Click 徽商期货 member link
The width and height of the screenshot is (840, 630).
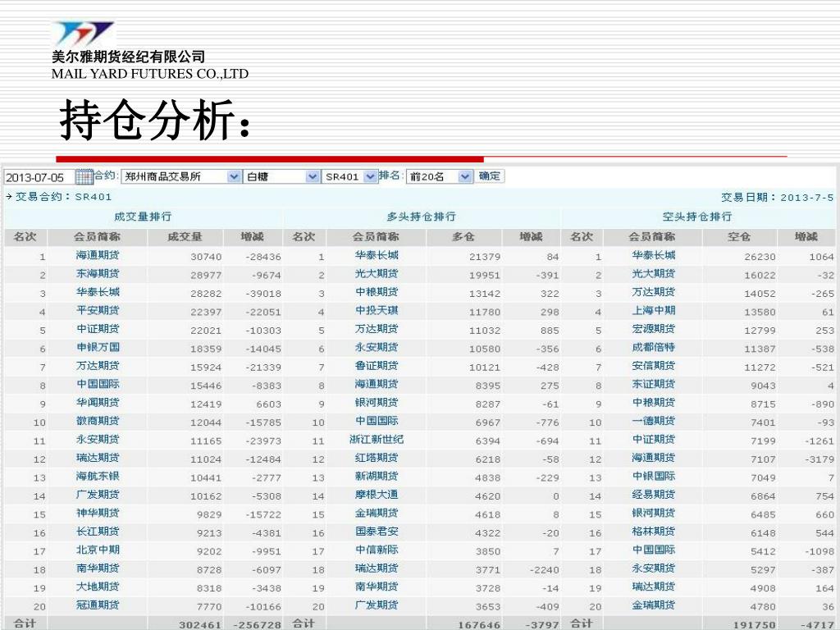98,421
